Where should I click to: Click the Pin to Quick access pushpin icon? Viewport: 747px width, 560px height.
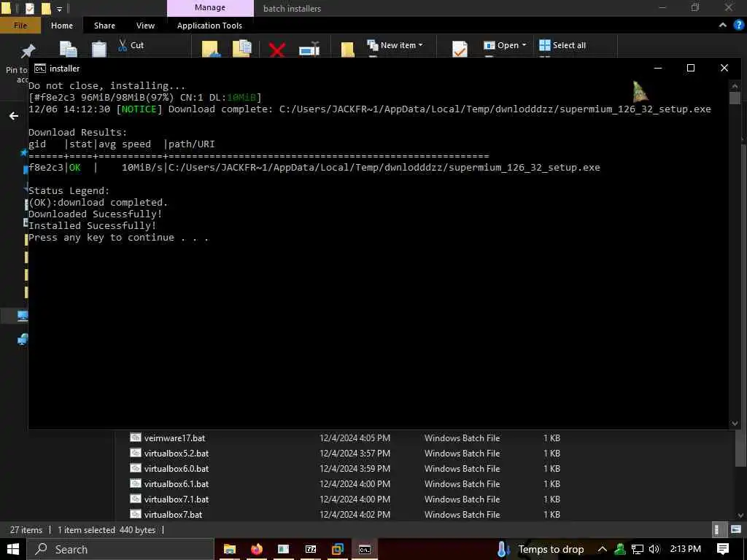28,50
